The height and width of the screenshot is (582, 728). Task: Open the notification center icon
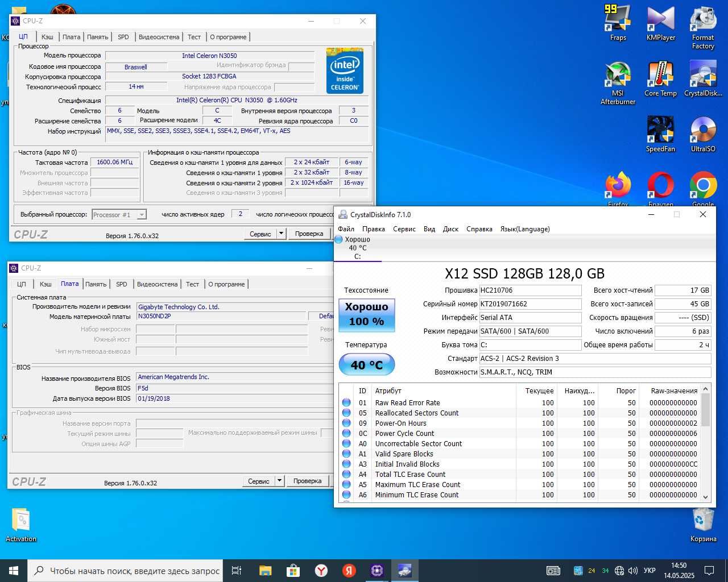(709, 571)
